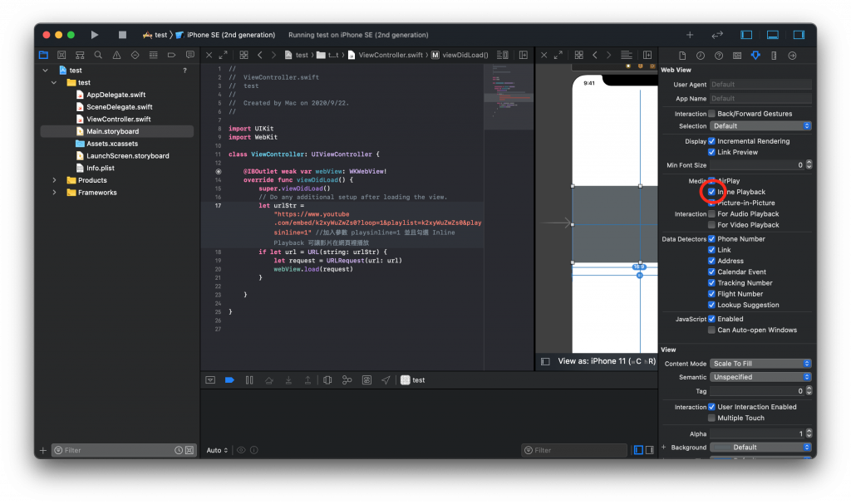Open the Selection dropdown set to Default
The width and height of the screenshot is (851, 504).
point(760,126)
